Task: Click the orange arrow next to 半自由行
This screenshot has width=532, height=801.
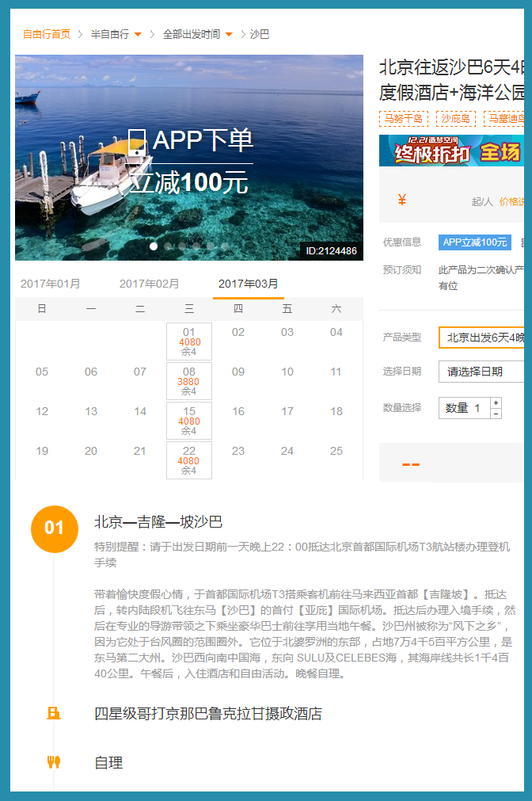Action: point(138,34)
